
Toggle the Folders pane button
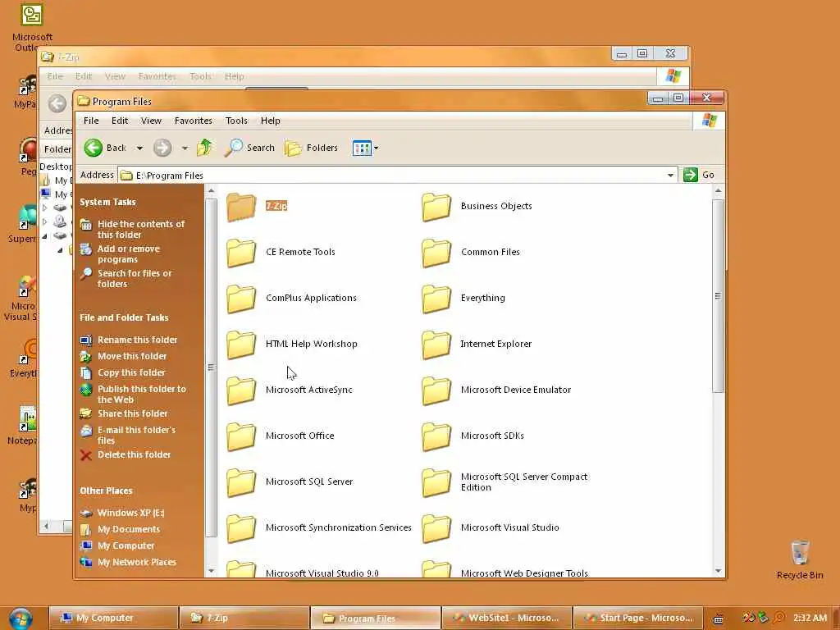311,148
